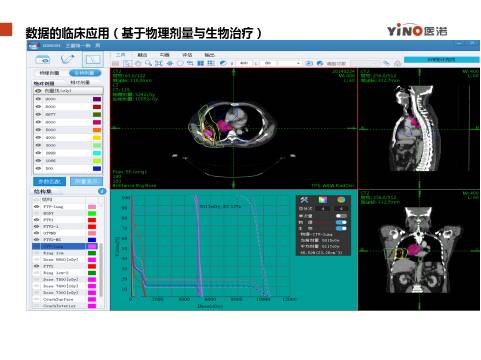Hide the PTV-lung structure via eye icon

(x=37, y=207)
